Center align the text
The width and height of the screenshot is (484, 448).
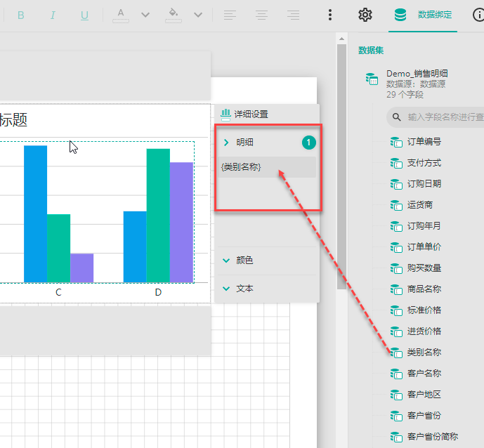pos(261,15)
